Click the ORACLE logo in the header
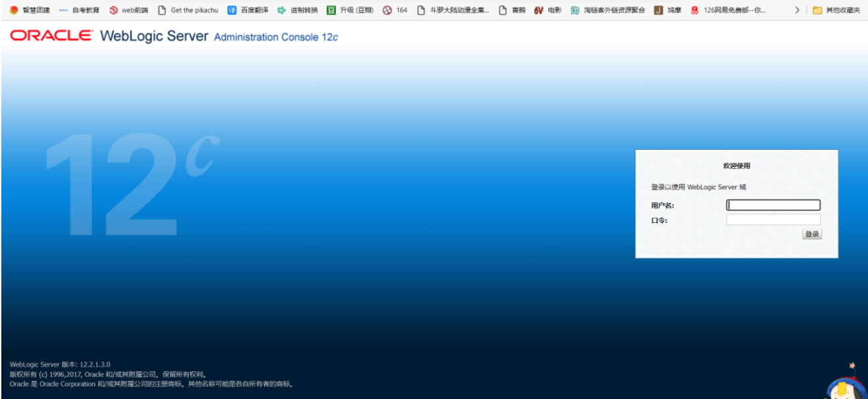This screenshot has width=868, height=399. 51,36
